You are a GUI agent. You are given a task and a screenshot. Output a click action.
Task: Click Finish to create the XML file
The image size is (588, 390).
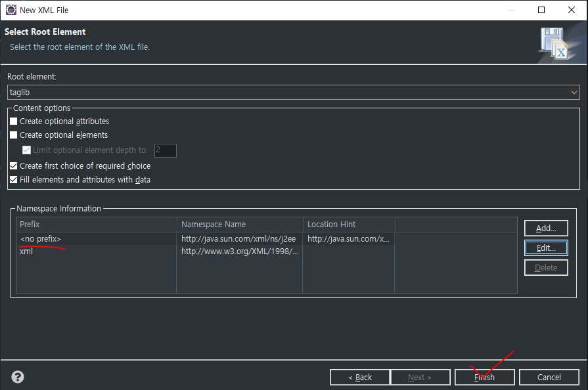[484, 378]
